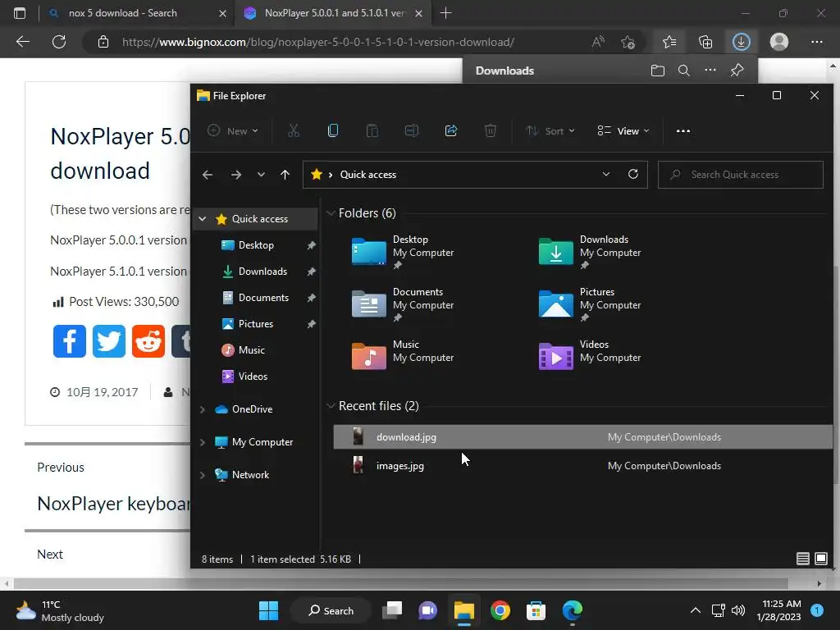Select the Pictures folder tile

point(590,304)
